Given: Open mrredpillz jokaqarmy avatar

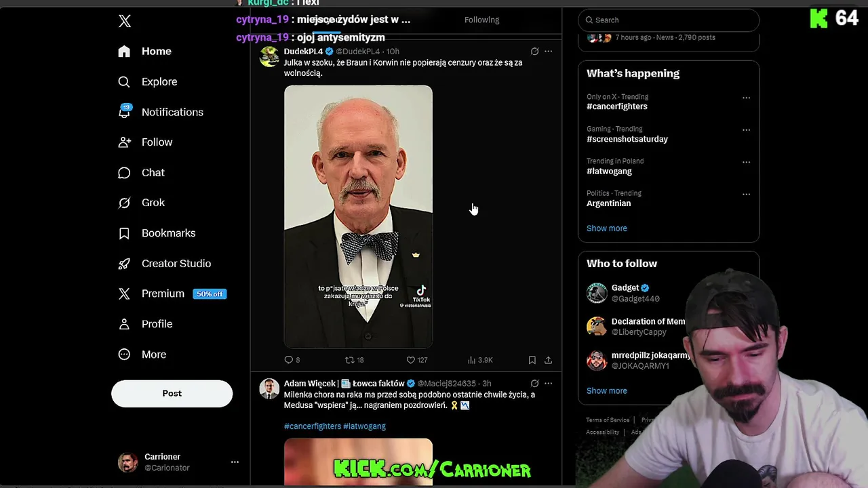Looking at the screenshot, I should click(x=597, y=360).
